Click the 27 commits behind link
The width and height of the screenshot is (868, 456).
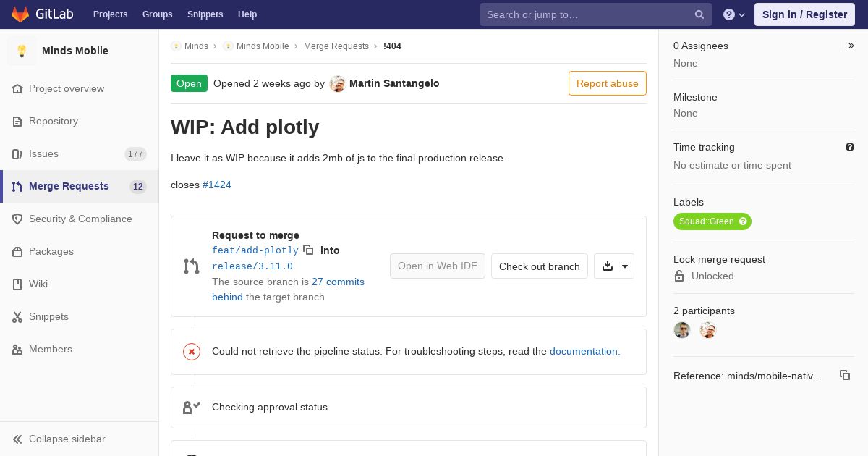tap(288, 290)
